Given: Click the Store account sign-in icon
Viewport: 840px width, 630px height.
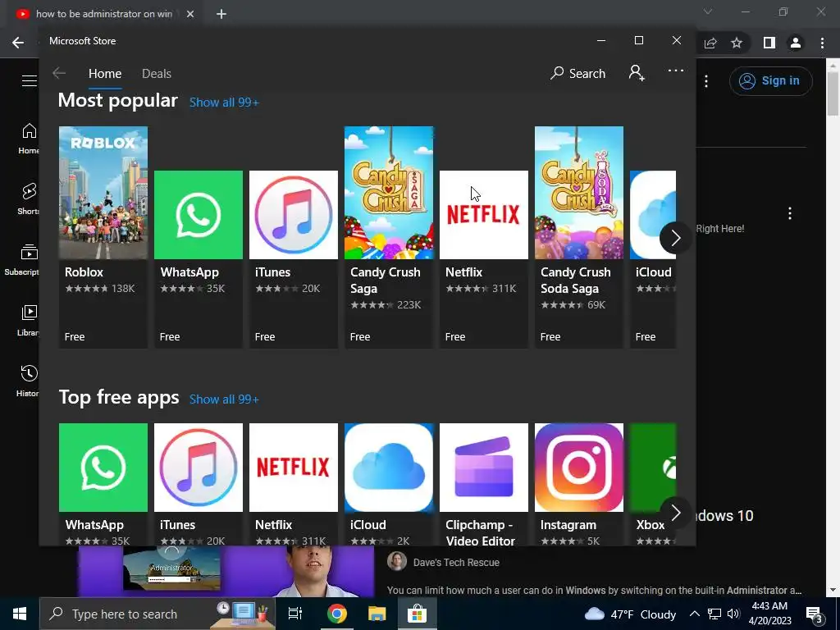Looking at the screenshot, I should [637, 73].
